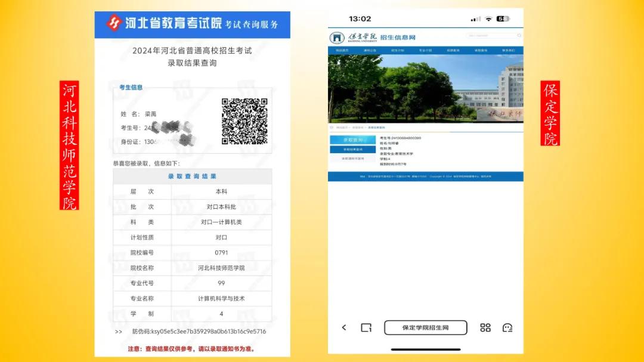Open the 专业介绍 nav item
This screenshot has width=644, height=362.
tap(425, 51)
